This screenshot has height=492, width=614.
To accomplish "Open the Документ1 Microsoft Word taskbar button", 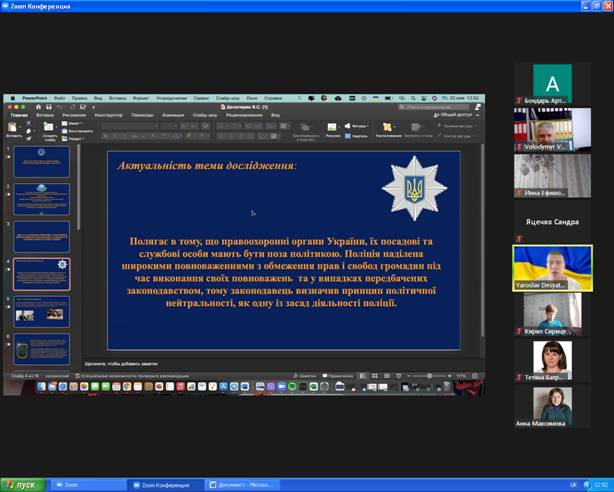I will point(242,485).
